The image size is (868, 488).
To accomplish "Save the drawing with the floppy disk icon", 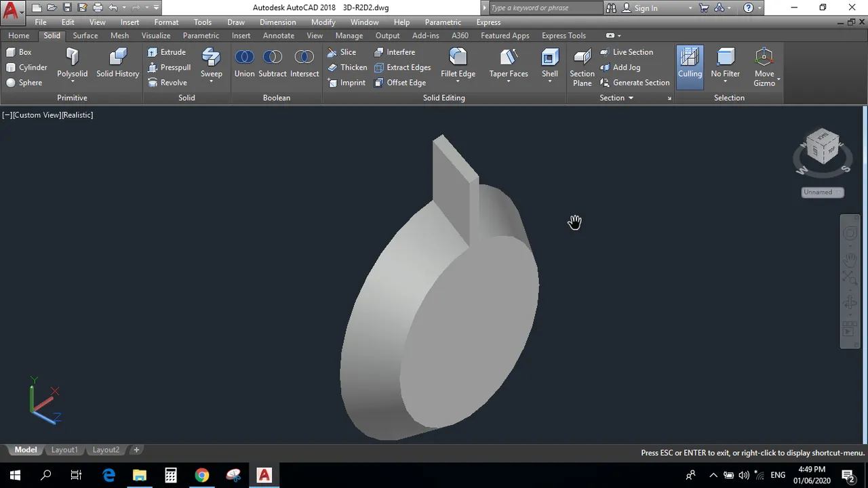I will [x=67, y=8].
